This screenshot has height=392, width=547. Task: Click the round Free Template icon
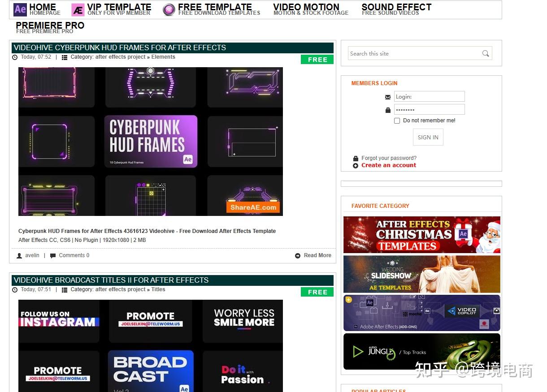pyautogui.click(x=169, y=9)
